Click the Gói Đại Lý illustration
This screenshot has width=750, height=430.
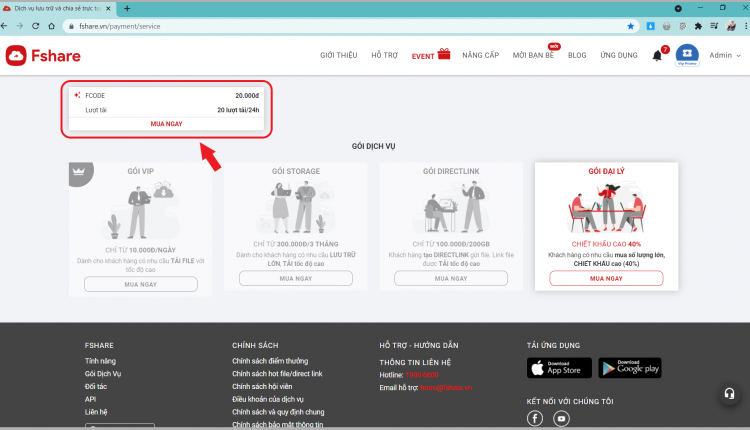tap(607, 208)
